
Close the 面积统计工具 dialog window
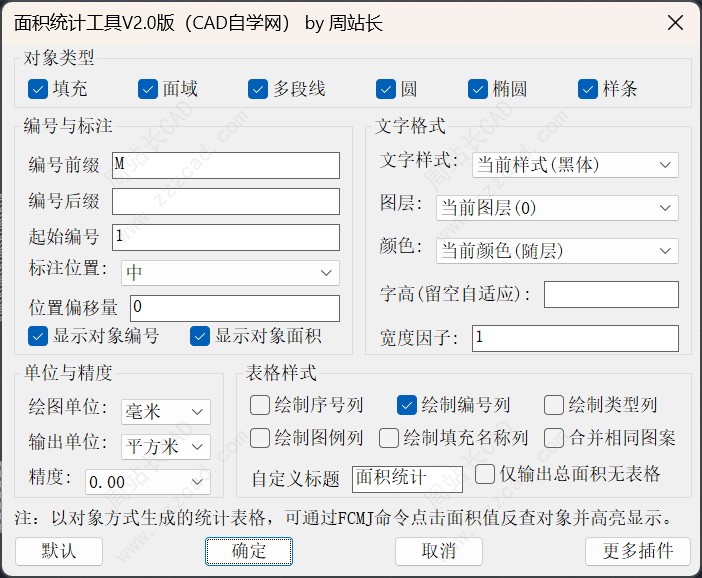pyautogui.click(x=675, y=24)
